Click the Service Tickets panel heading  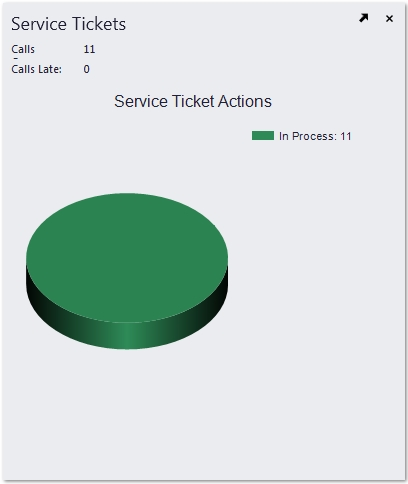click(x=68, y=24)
